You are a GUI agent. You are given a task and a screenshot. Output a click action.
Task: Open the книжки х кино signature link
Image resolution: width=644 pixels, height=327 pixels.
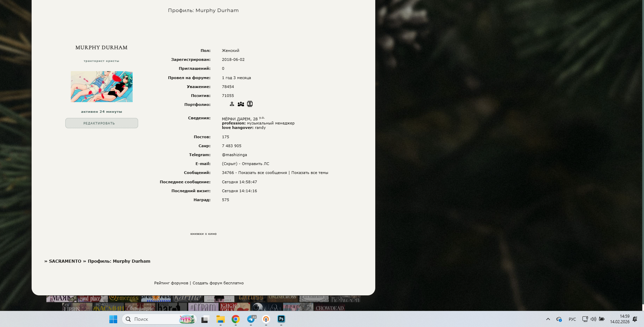(x=203, y=234)
